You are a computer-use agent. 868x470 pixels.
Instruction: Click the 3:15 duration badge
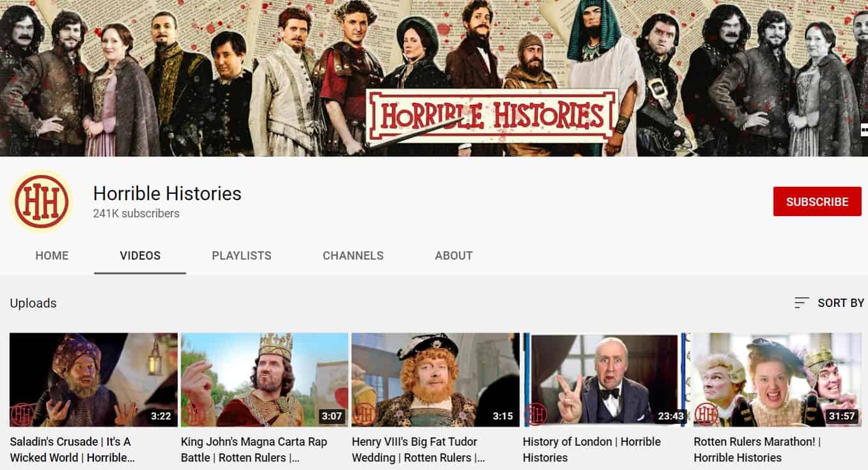pyautogui.click(x=503, y=416)
